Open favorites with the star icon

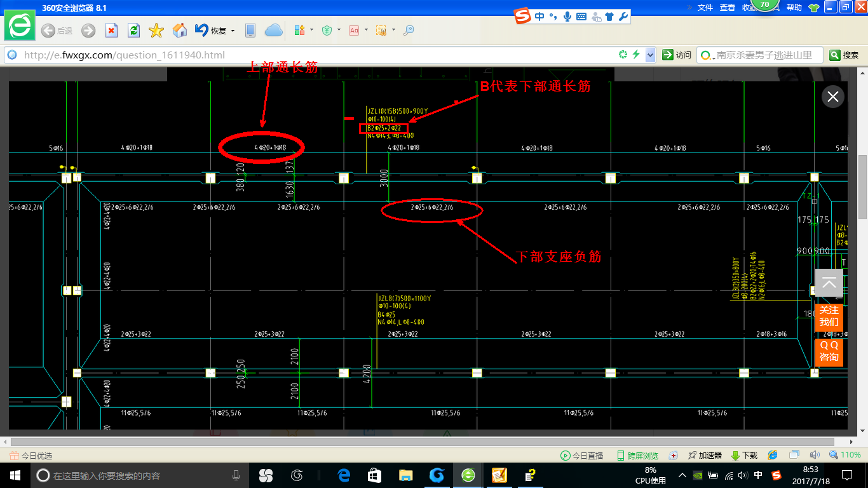[156, 30]
